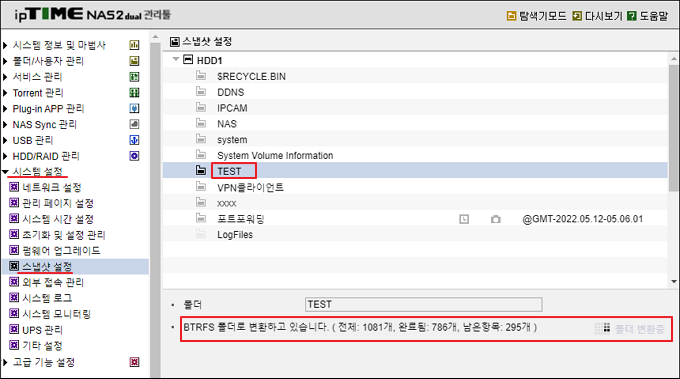The image size is (680, 379).
Task: Select 스냅샷 설정 menu item
Action: pos(47,266)
